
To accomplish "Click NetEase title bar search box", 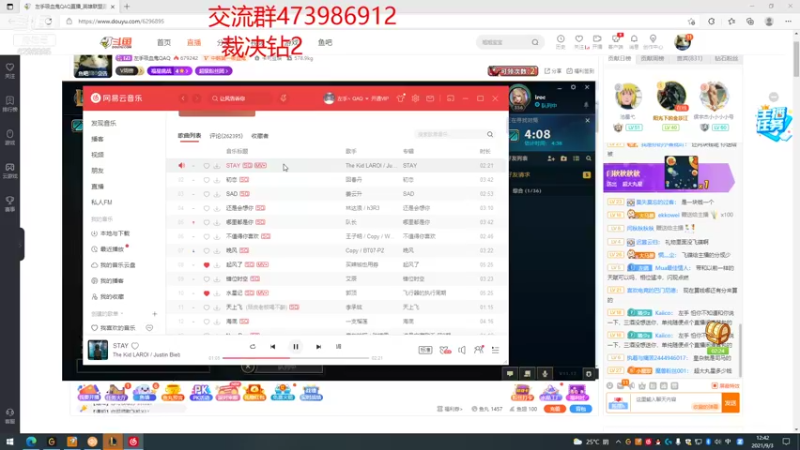I will [x=239, y=98].
